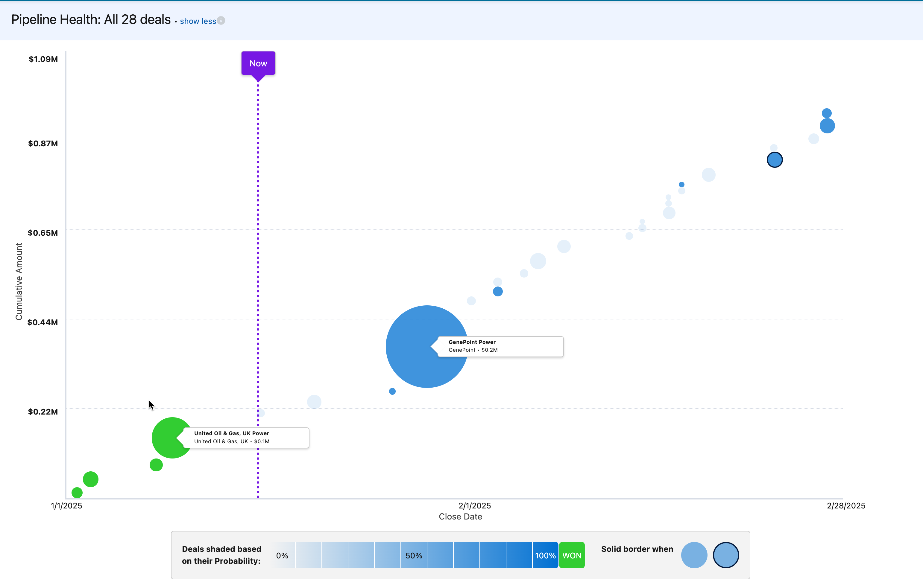The width and height of the screenshot is (923, 588).
Task: Select the bottom-left smallest green won bubble
Action: coord(77,492)
